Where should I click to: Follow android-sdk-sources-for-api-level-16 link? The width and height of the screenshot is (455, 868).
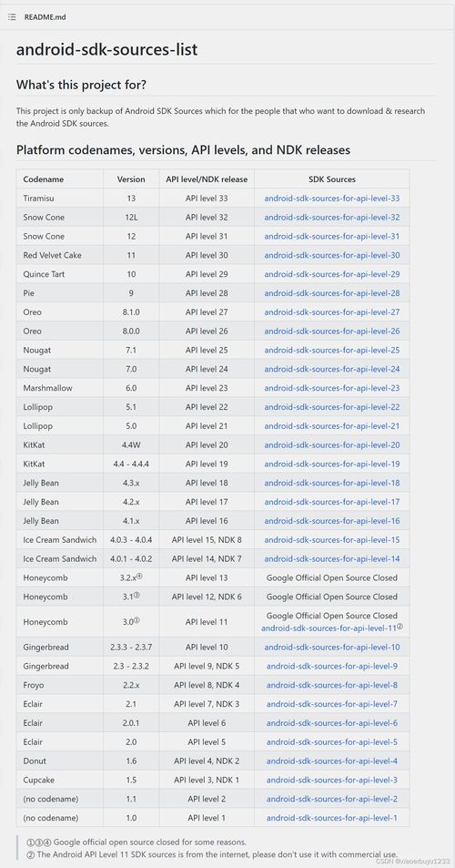click(x=332, y=520)
